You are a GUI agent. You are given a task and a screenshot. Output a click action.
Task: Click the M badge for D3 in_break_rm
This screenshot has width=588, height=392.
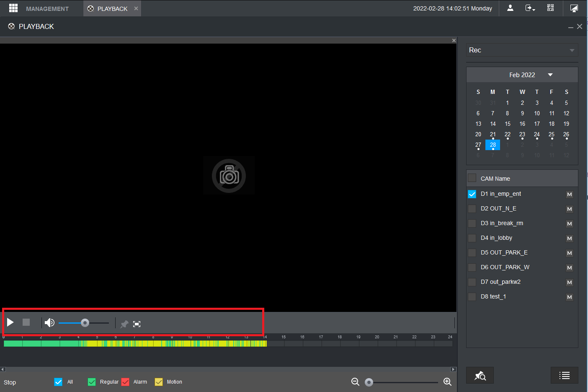pos(569,223)
